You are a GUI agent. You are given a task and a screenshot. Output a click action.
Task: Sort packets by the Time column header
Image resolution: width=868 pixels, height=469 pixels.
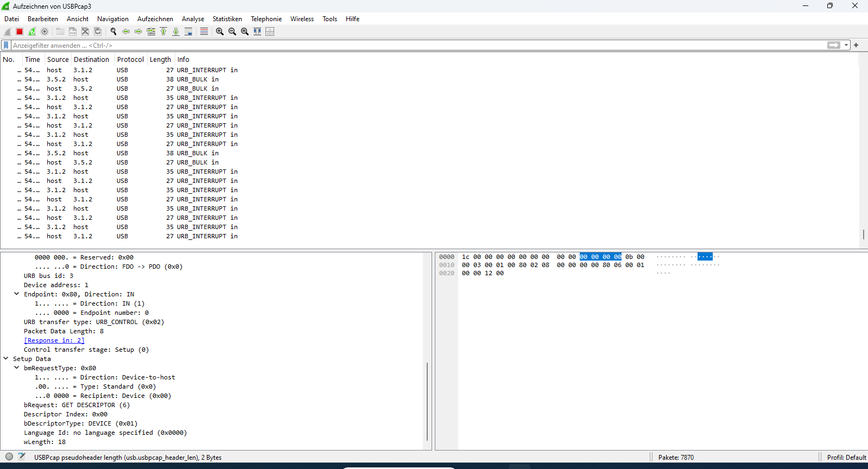point(33,60)
